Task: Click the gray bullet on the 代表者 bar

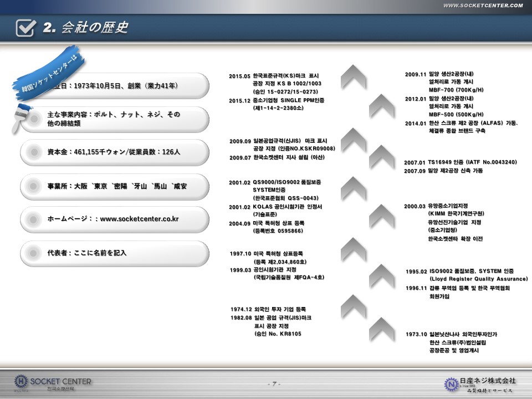Action: [34, 253]
